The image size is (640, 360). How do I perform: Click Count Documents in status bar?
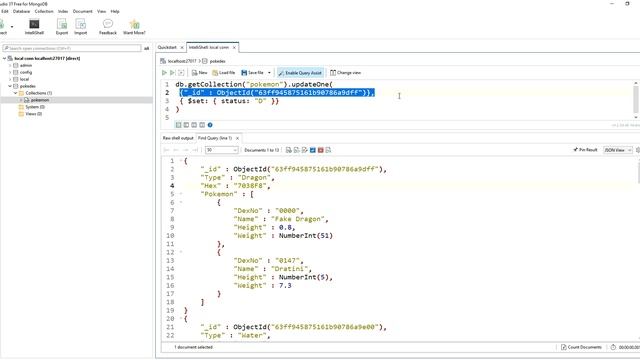tap(582, 347)
